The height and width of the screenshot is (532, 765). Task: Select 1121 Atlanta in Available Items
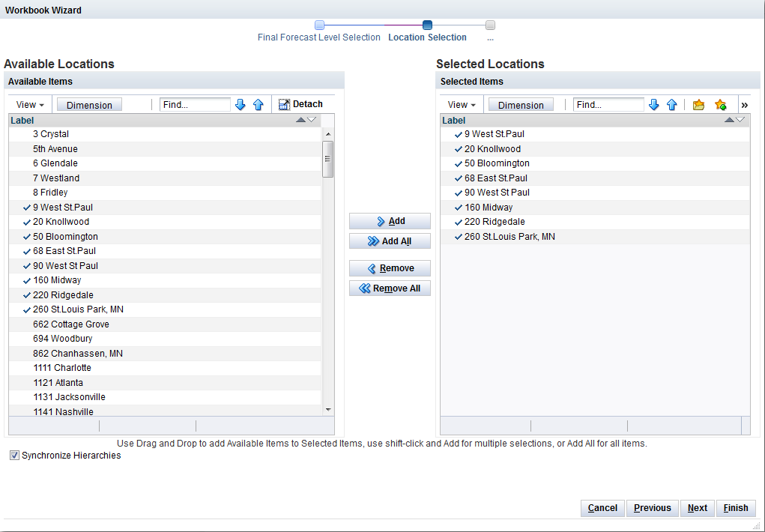point(165,383)
